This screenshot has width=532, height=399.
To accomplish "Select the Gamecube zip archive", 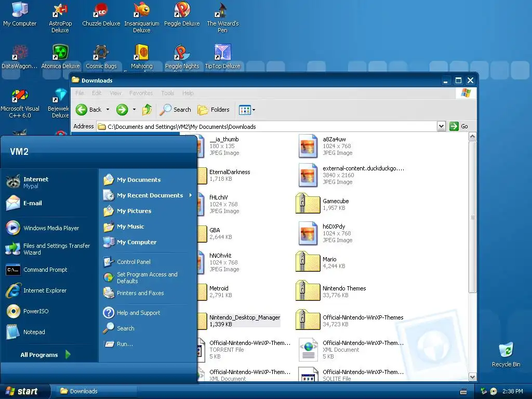I will pos(322,204).
